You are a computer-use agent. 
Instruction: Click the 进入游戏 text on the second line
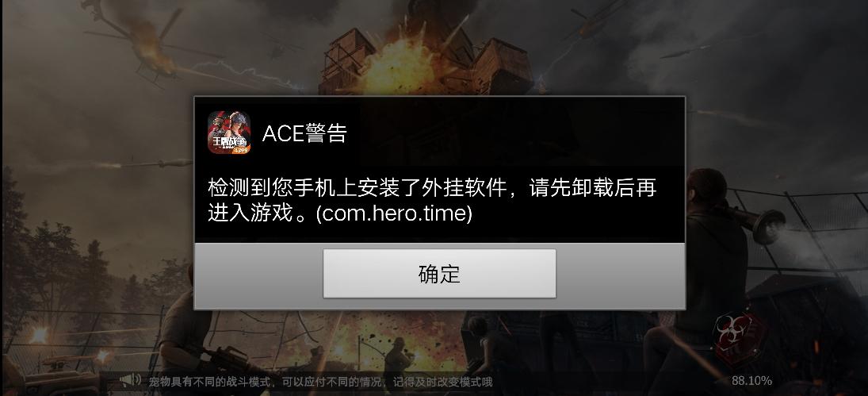250,213
